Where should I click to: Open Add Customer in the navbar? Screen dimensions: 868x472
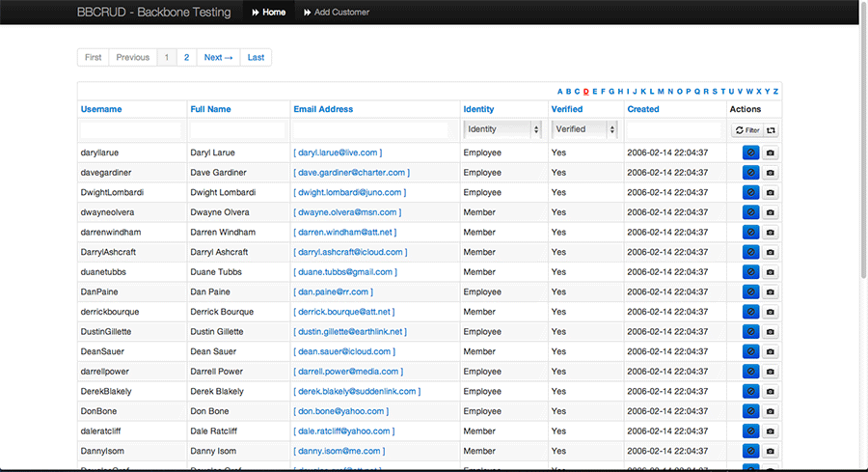[x=336, y=13]
